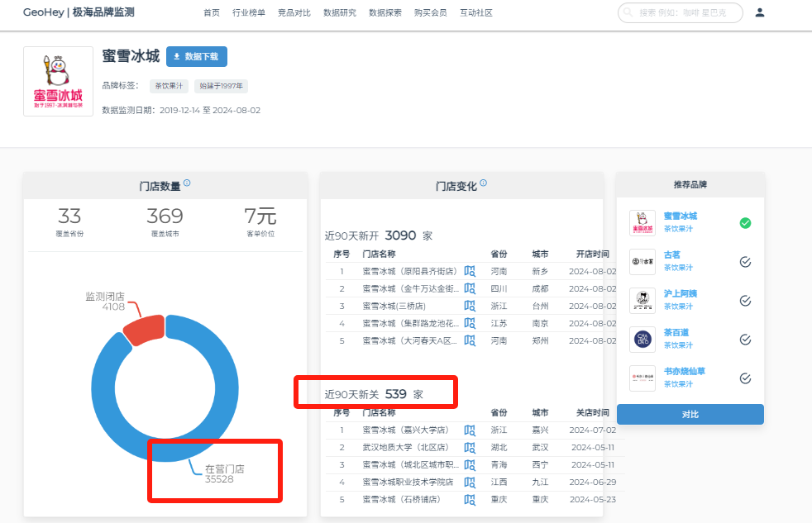The height and width of the screenshot is (523, 812).
Task: Open map icon for 蜜雪冰城（原阳县齐街店）
Action: (470, 271)
